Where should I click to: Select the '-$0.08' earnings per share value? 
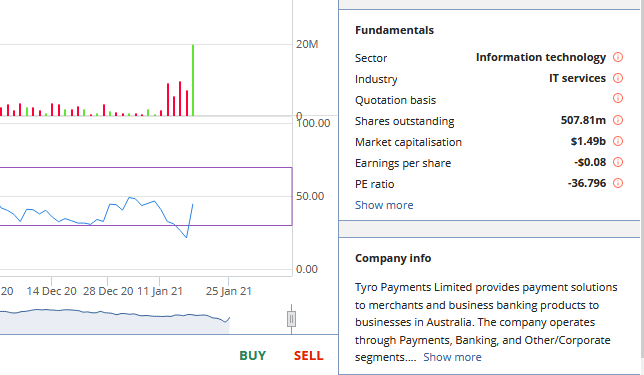[590, 162]
